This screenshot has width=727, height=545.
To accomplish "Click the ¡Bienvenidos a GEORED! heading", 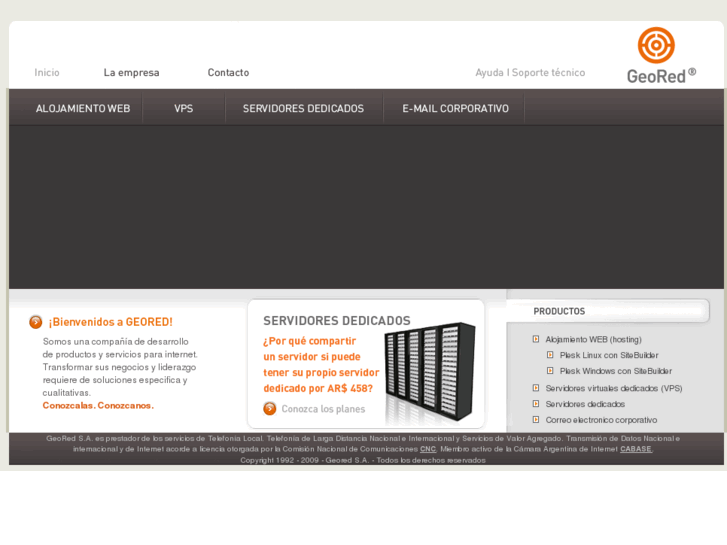I will pyautogui.click(x=111, y=322).
